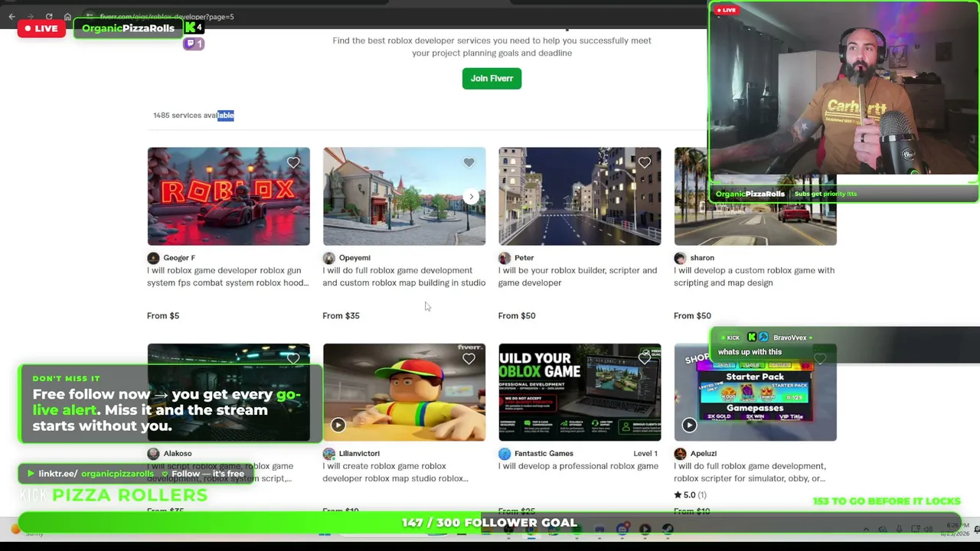Open Alakoso's seller avatar
980x551 pixels.
[153, 454]
